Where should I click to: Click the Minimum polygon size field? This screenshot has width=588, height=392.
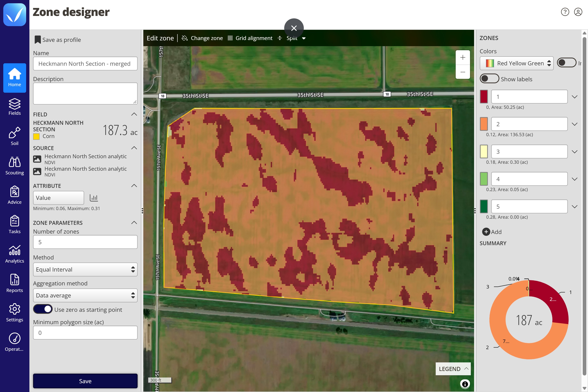coord(85,333)
